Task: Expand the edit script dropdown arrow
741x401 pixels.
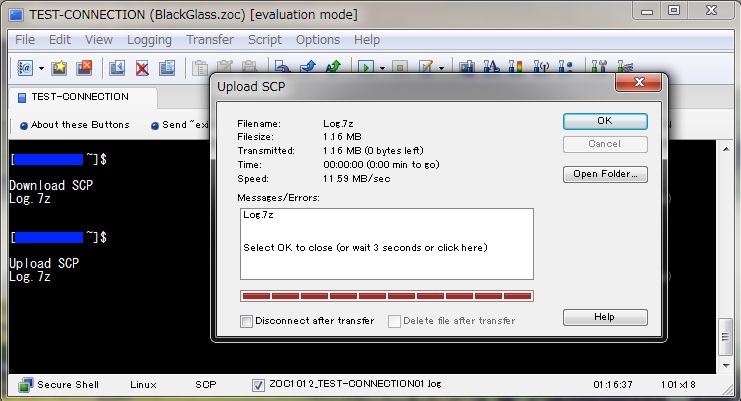Action: point(441,68)
